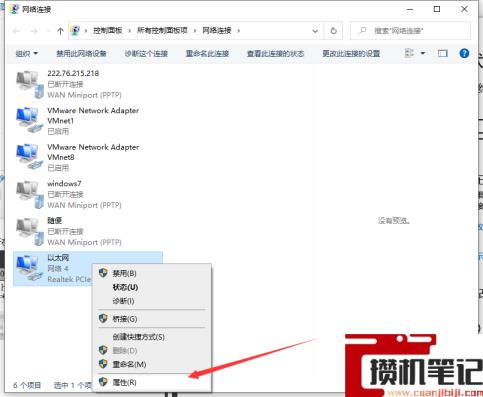
Task: Click the Refresh button in the address bar
Action: point(333,31)
